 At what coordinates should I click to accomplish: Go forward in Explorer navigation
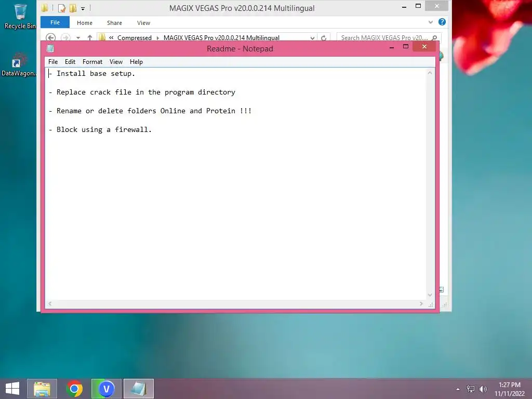65,37
